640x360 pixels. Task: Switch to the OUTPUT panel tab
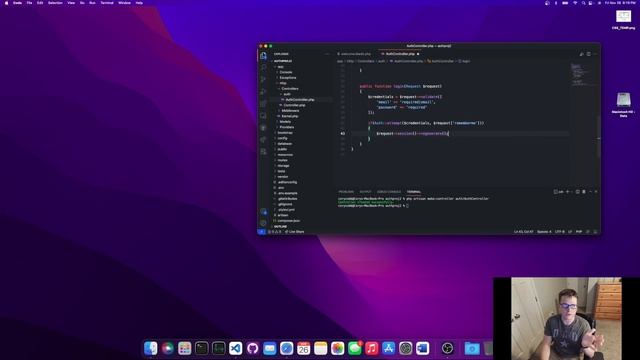(x=365, y=192)
